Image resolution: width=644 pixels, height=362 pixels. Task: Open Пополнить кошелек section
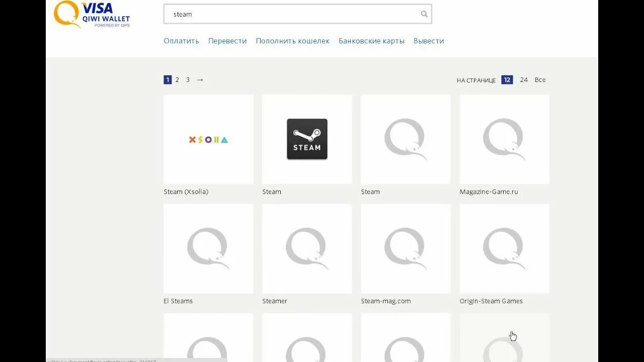click(x=293, y=41)
